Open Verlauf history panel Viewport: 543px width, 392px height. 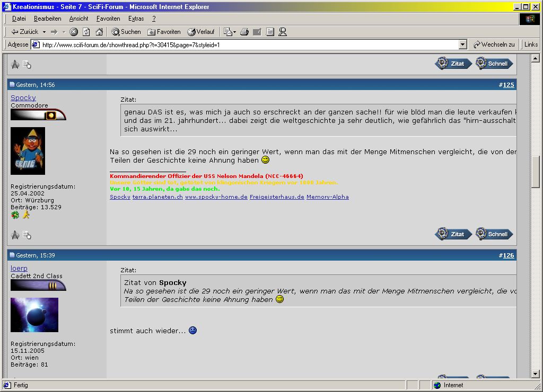pos(201,32)
